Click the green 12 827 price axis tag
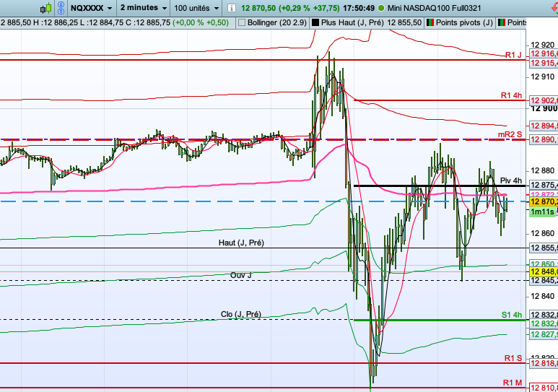 [x=544, y=334]
